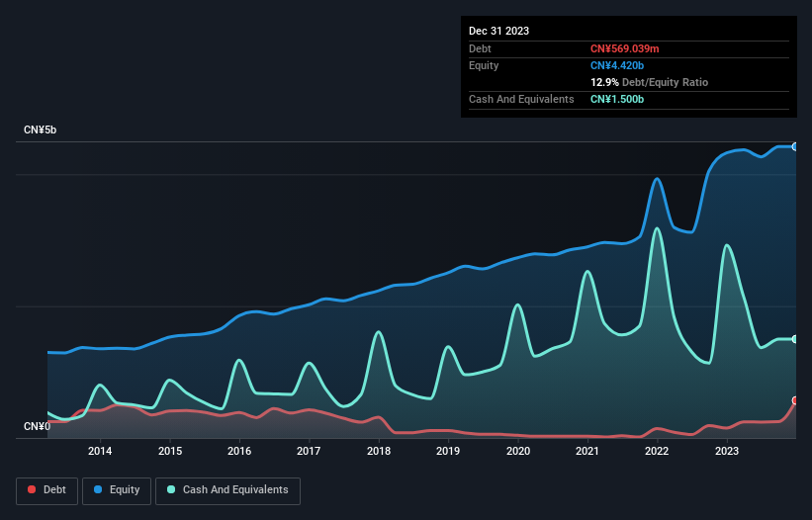Click the 2022 x-axis label
The height and width of the screenshot is (520, 812).
point(657,451)
